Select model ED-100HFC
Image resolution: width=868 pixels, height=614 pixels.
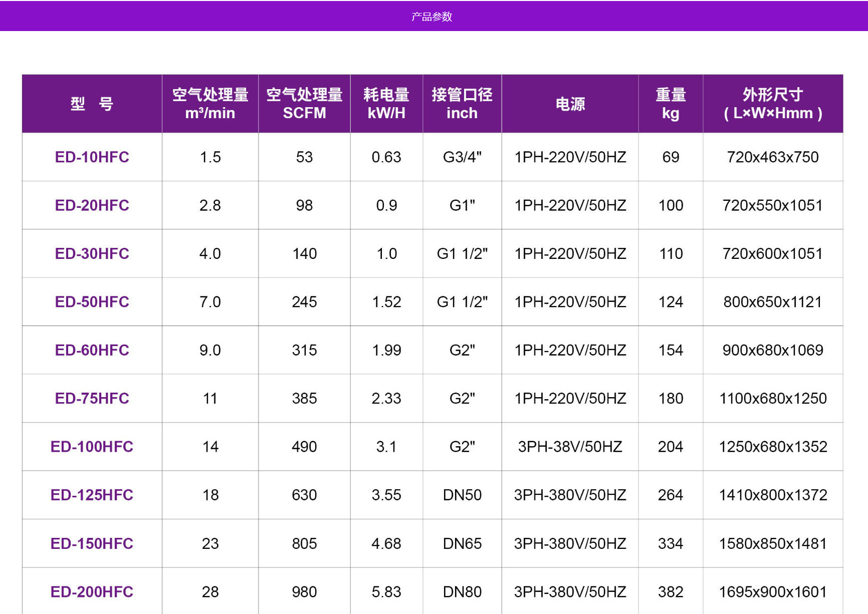(x=92, y=447)
